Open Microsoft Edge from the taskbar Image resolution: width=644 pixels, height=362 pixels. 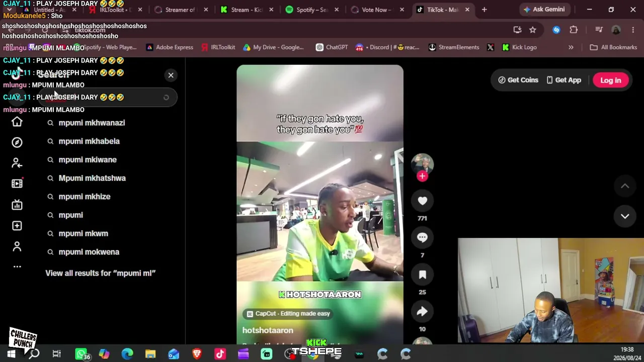coord(127,354)
